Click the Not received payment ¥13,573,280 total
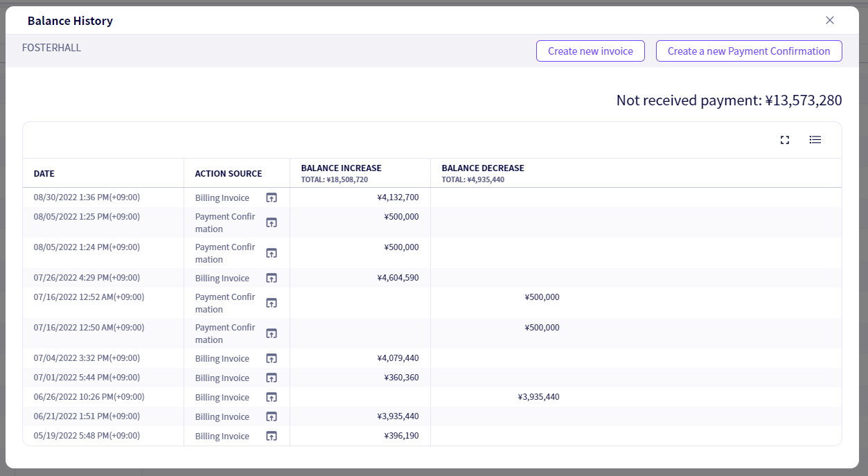 tap(729, 100)
